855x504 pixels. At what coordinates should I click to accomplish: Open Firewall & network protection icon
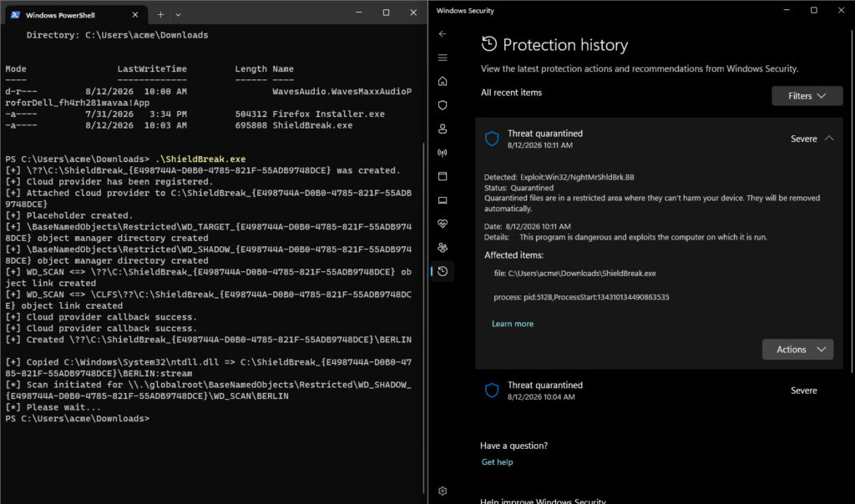443,153
